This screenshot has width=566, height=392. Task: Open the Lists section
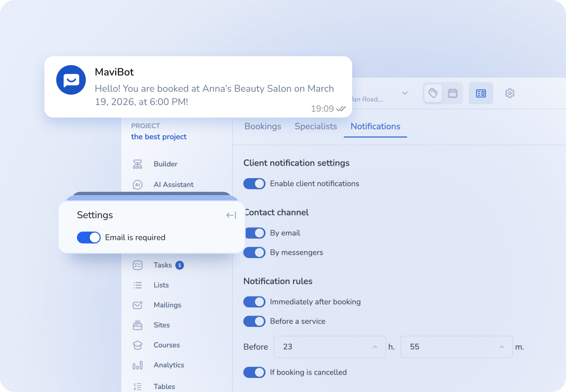coord(161,285)
